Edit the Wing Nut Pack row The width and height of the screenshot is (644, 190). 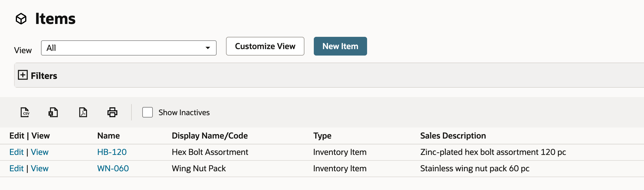click(16, 168)
